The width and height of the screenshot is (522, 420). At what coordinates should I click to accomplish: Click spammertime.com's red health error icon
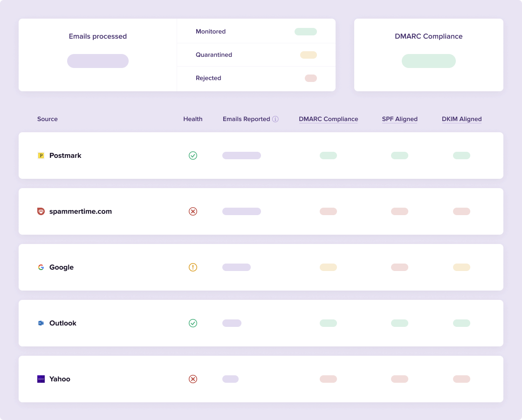pyautogui.click(x=193, y=211)
